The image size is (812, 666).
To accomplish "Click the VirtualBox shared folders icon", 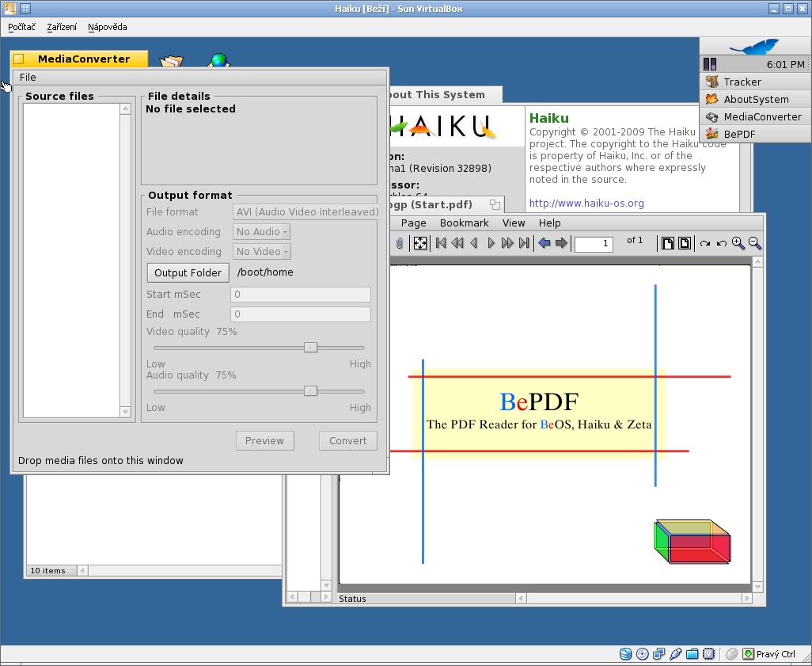I will pyautogui.click(x=692, y=654).
